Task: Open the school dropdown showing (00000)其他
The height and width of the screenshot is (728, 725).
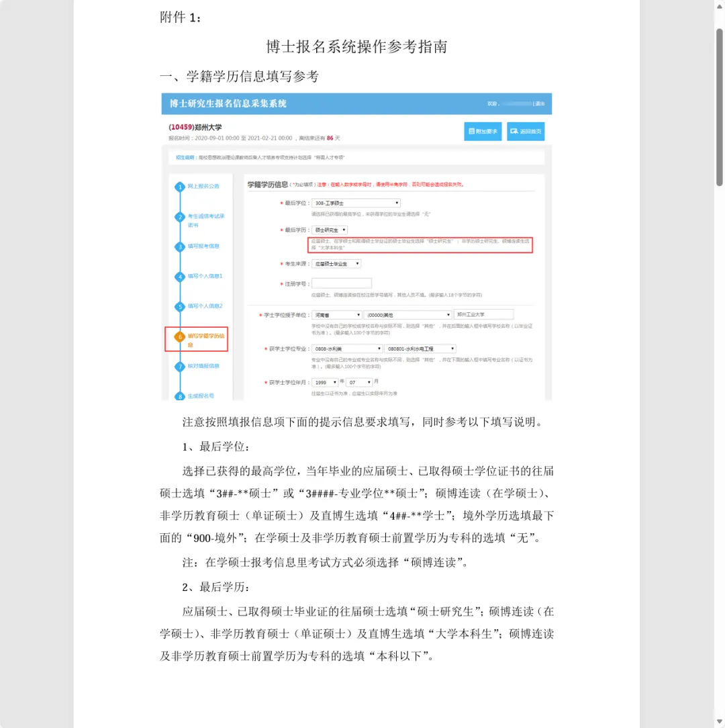Action: (407, 315)
